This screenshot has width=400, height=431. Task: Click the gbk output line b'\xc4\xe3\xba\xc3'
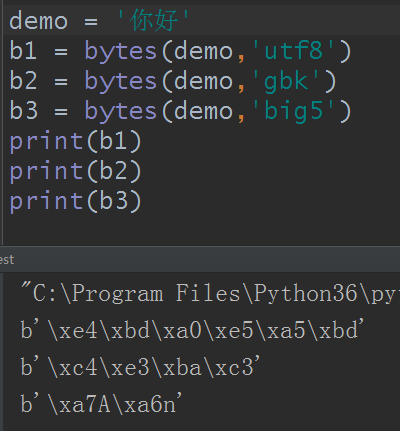click(x=140, y=367)
